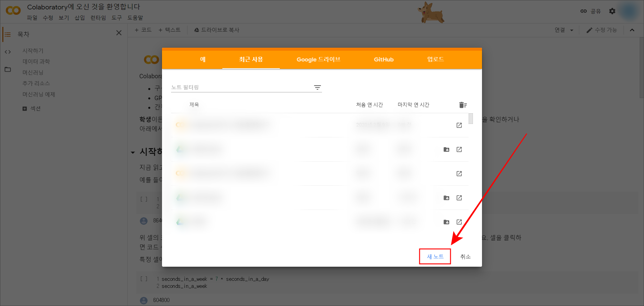Screen dimensions: 644x306
Task: Collapse the header with the up chevron
Action: (632, 30)
